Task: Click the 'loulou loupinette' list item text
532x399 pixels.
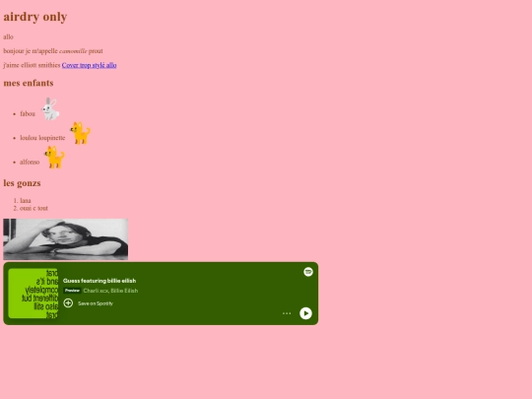Action: pyautogui.click(x=42, y=138)
